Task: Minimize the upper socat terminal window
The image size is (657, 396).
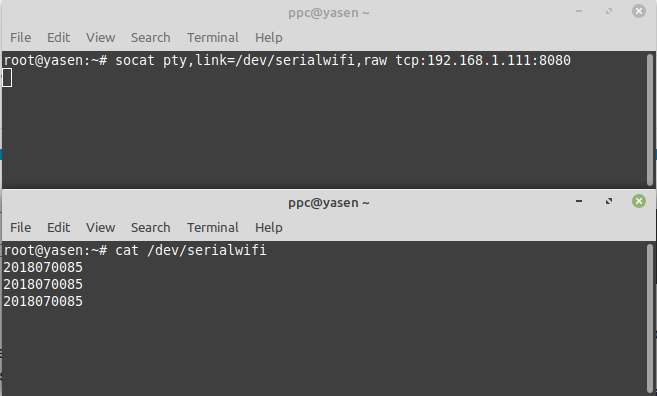Action: 579,11
